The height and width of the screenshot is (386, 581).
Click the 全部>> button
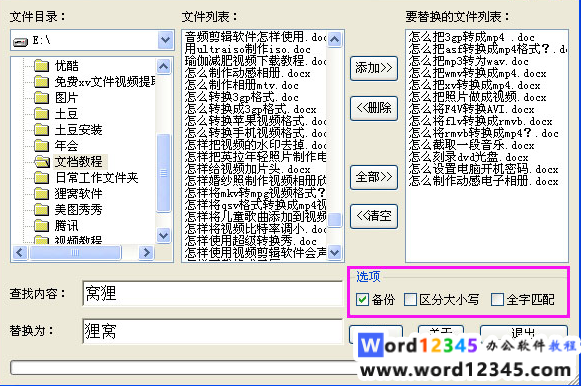(x=374, y=177)
